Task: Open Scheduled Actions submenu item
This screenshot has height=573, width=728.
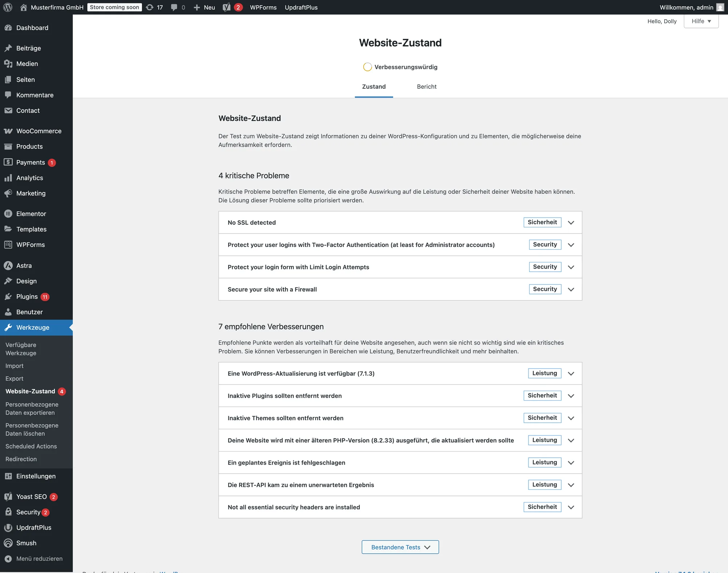Action: (x=31, y=446)
